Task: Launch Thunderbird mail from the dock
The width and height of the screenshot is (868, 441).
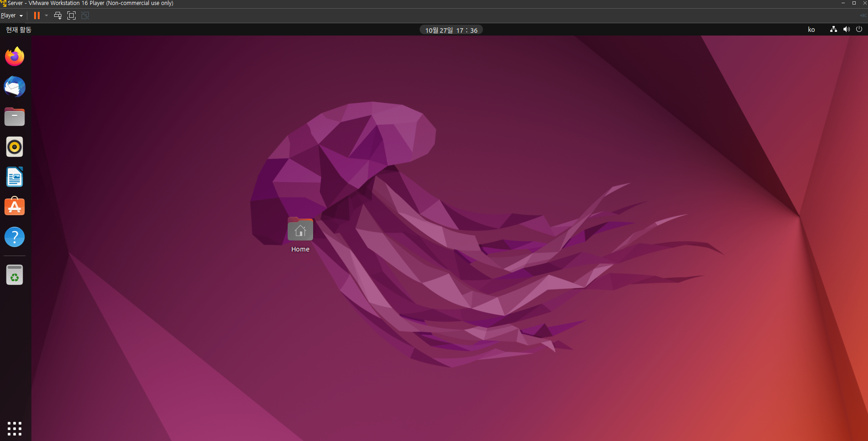Action: [x=15, y=87]
